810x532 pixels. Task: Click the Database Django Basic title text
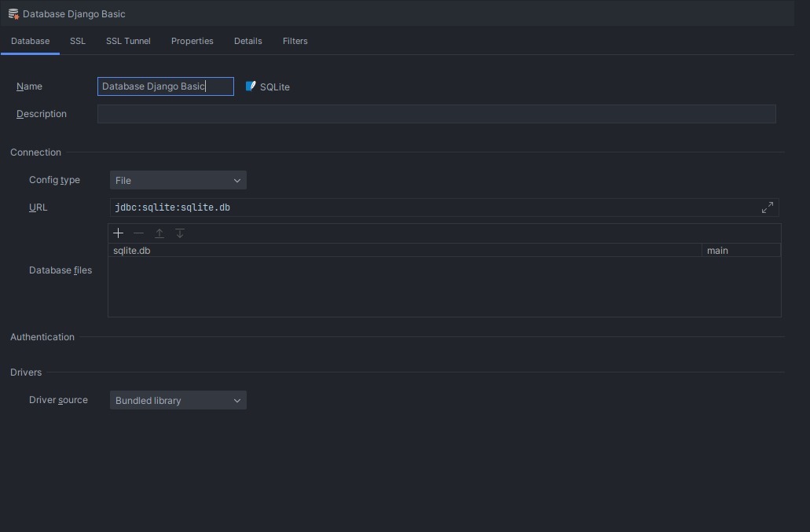click(x=74, y=14)
